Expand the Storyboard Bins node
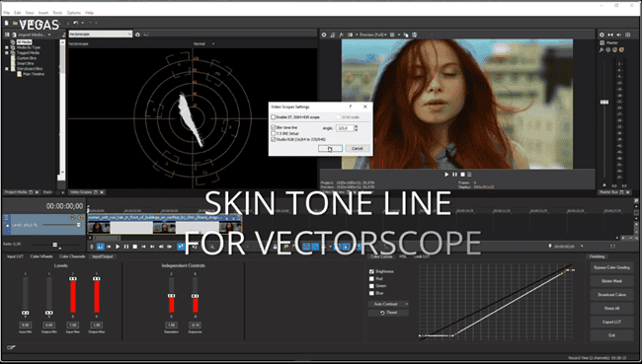Image resolution: width=642 pixels, height=364 pixels. pyautogui.click(x=7, y=69)
